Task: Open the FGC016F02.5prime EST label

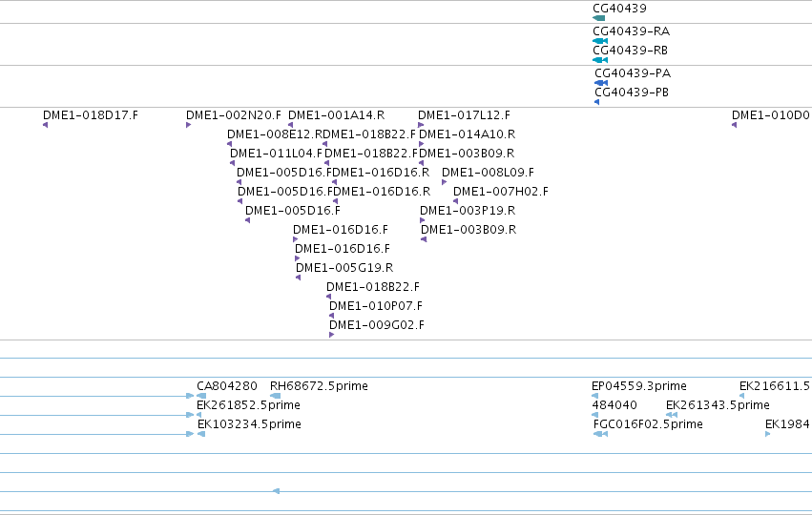Action: pyautogui.click(x=648, y=424)
